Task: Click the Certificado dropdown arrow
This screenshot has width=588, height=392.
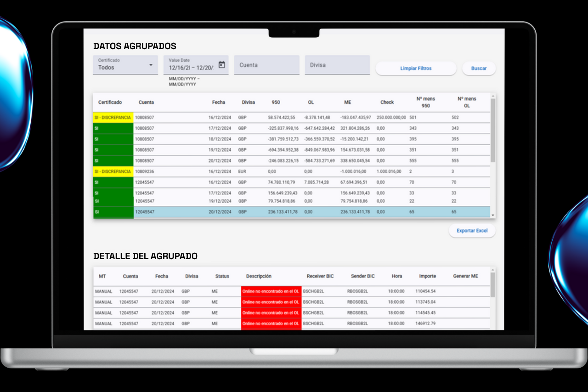Action: tap(151, 65)
